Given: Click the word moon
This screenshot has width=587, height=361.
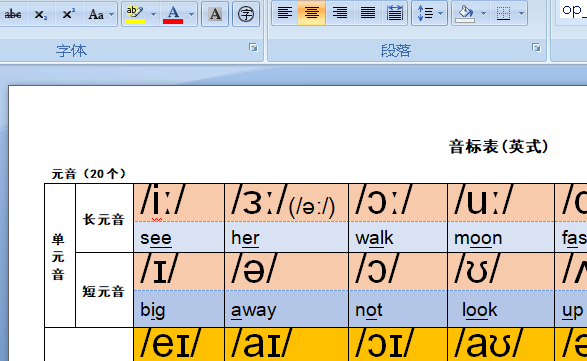Looking at the screenshot, I should click(478, 238).
